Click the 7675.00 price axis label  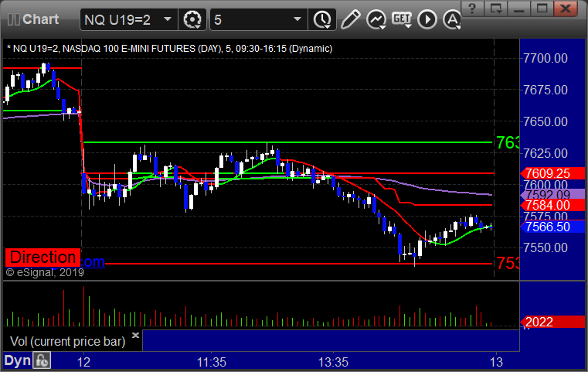pos(546,90)
